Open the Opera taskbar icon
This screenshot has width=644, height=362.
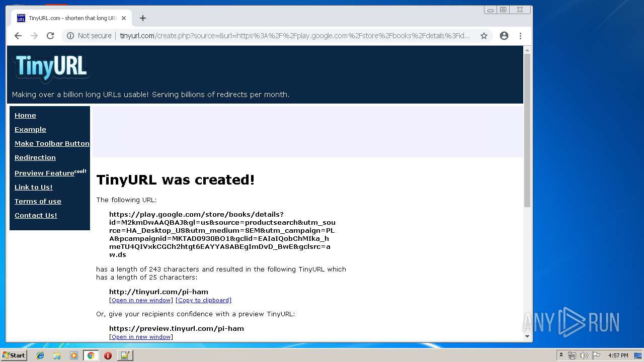108,355
